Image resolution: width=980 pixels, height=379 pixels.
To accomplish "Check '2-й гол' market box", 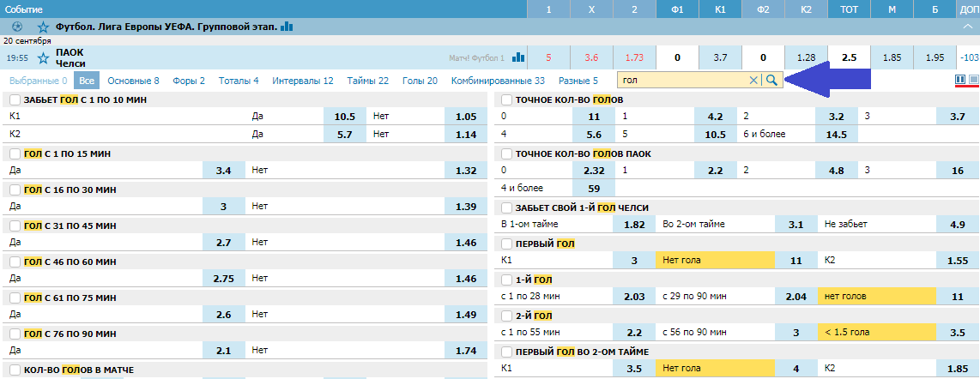I will pyautogui.click(x=506, y=316).
